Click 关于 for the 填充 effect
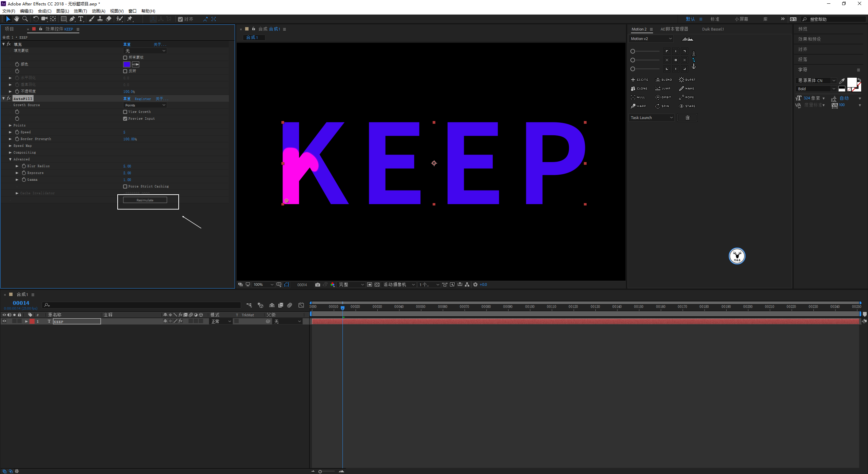This screenshot has width=868, height=474. click(x=160, y=44)
